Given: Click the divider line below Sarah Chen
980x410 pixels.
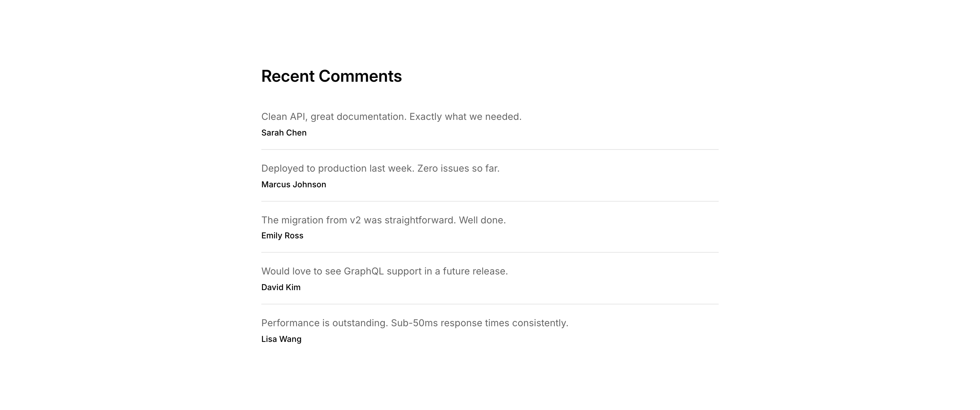Looking at the screenshot, I should 490,149.
